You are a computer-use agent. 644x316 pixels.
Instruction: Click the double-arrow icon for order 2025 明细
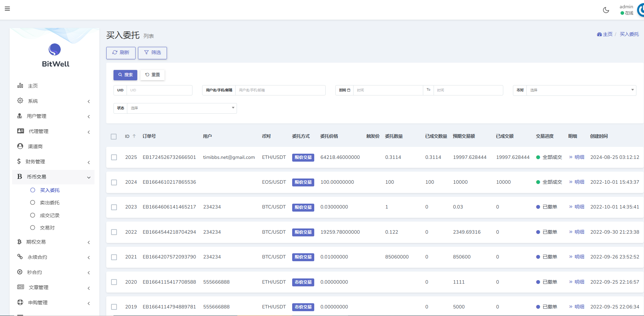pyautogui.click(x=571, y=157)
